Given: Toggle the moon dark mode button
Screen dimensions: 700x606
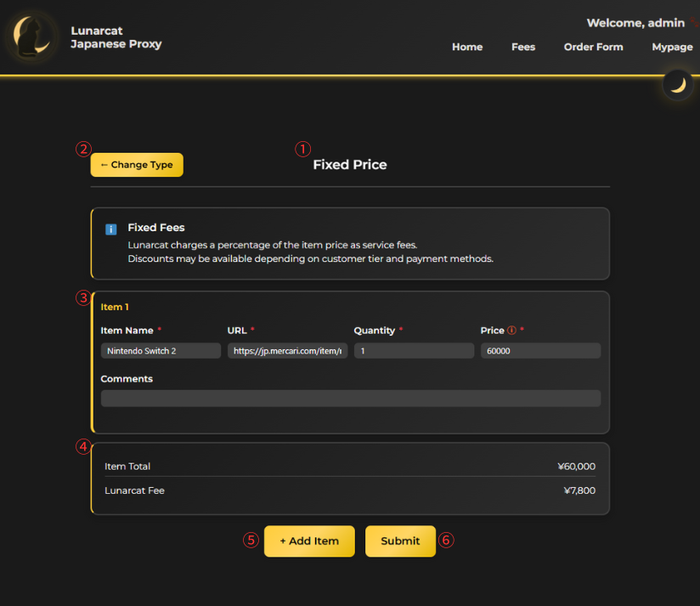Looking at the screenshot, I should pyautogui.click(x=677, y=84).
